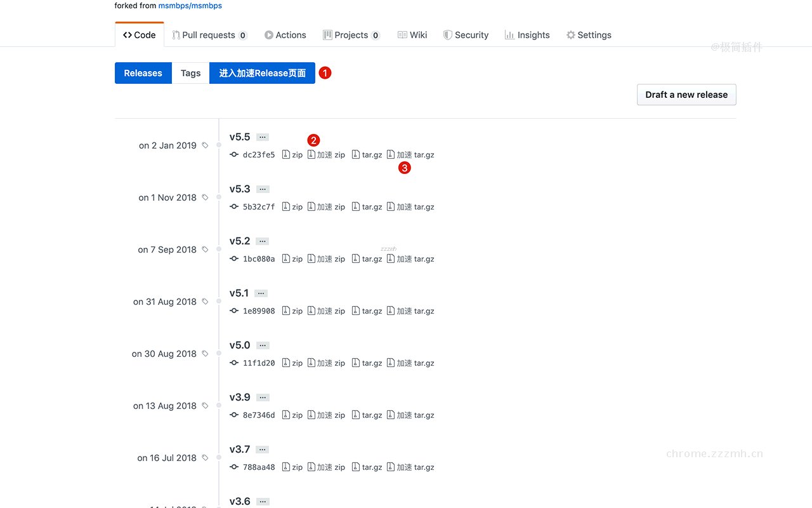Open the Actions tab
812x508 pixels.
[285, 35]
